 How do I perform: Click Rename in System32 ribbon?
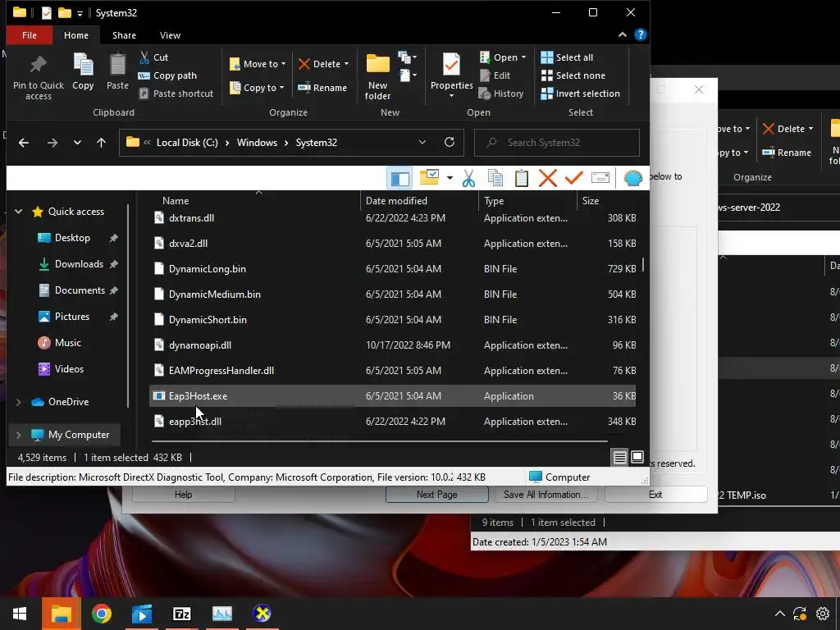click(x=322, y=88)
